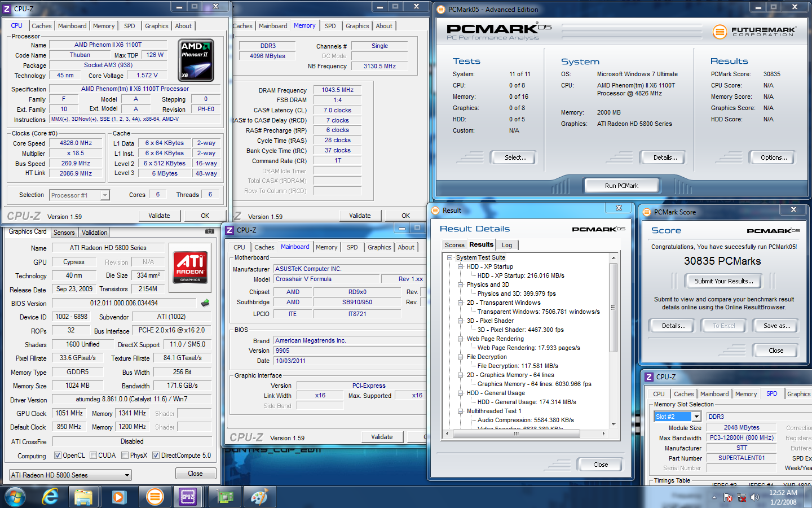The width and height of the screenshot is (812, 508).
Task: Open the Processor #1 selection dropdown
Action: pyautogui.click(x=104, y=195)
